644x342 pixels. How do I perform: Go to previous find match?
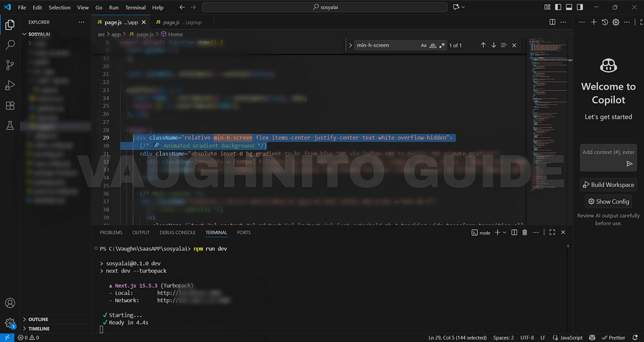point(483,45)
